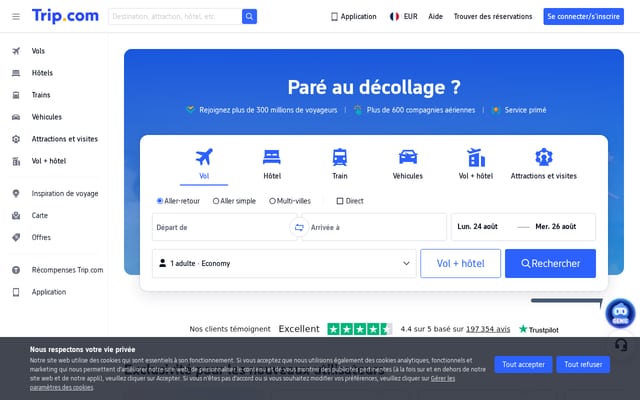This screenshot has height=400, width=640.
Task: Switch to the Hôtel tab
Action: tap(272, 164)
